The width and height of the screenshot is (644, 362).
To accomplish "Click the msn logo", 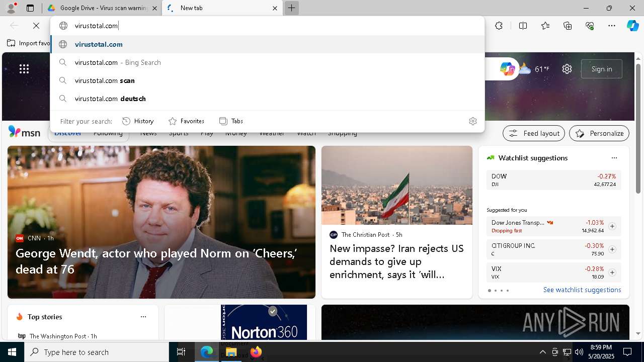I will tap(24, 132).
